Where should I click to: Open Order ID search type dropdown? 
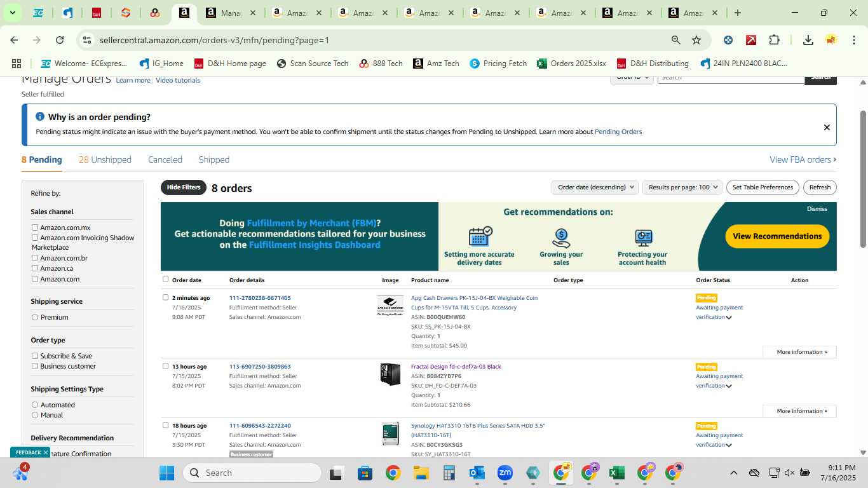(x=632, y=77)
